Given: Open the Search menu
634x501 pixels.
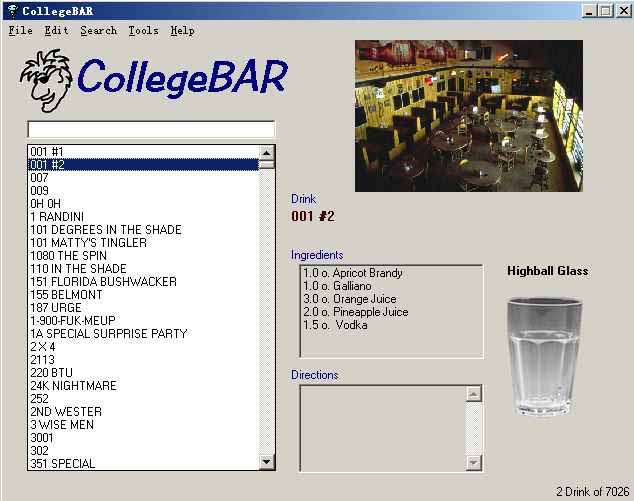Looking at the screenshot, I should [x=98, y=31].
